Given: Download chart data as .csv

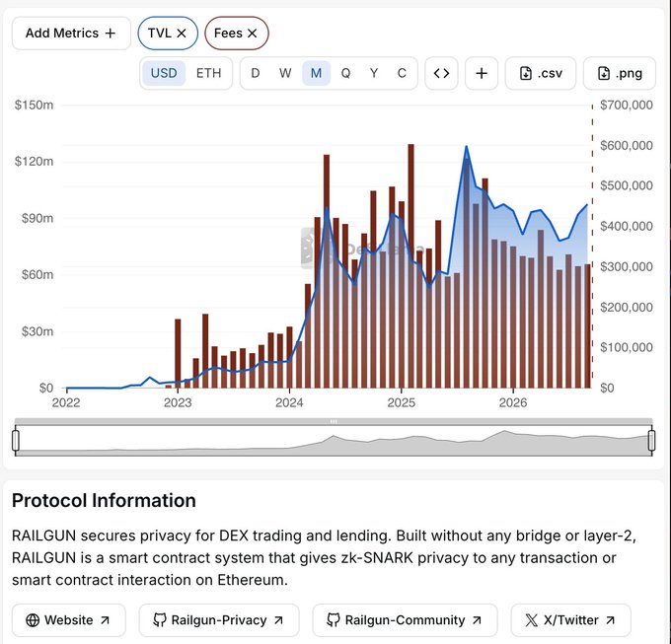Looking at the screenshot, I should click(541, 73).
